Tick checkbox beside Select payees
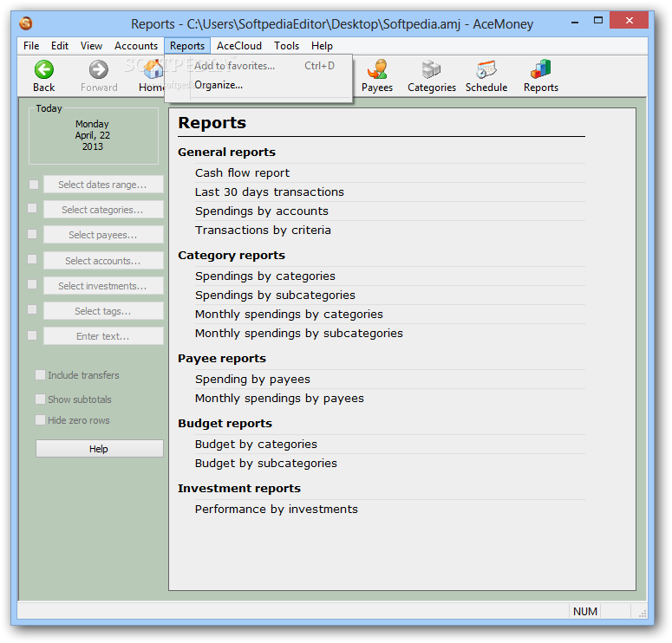This screenshot has height=643, width=672. [x=32, y=234]
